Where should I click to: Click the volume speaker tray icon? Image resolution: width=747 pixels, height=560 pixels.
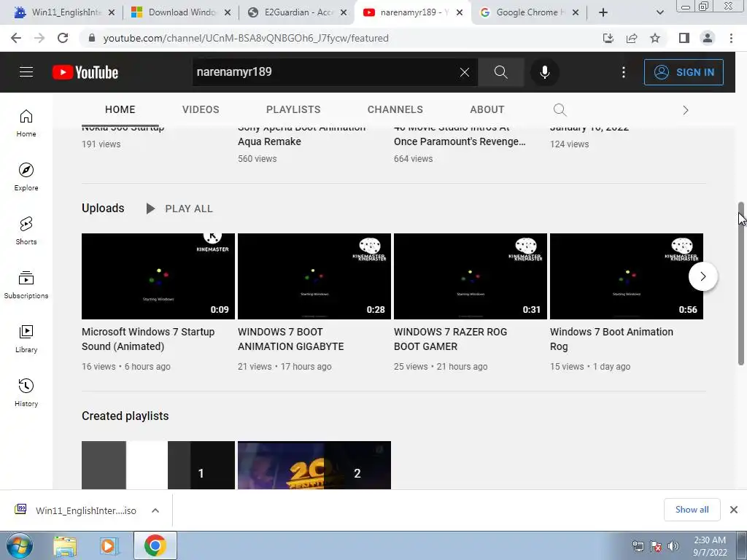(673, 546)
